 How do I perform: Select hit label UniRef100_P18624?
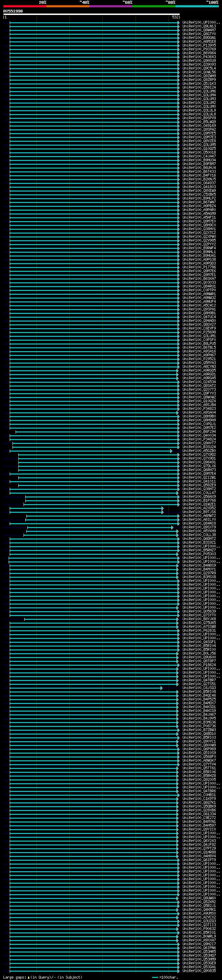199,665
